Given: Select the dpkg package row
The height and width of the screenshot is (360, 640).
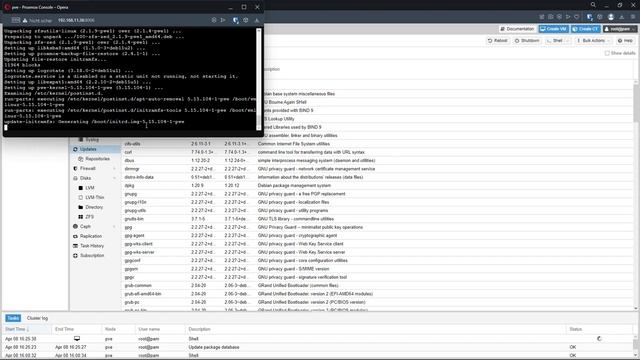Looking at the screenshot, I should tap(378, 186).
